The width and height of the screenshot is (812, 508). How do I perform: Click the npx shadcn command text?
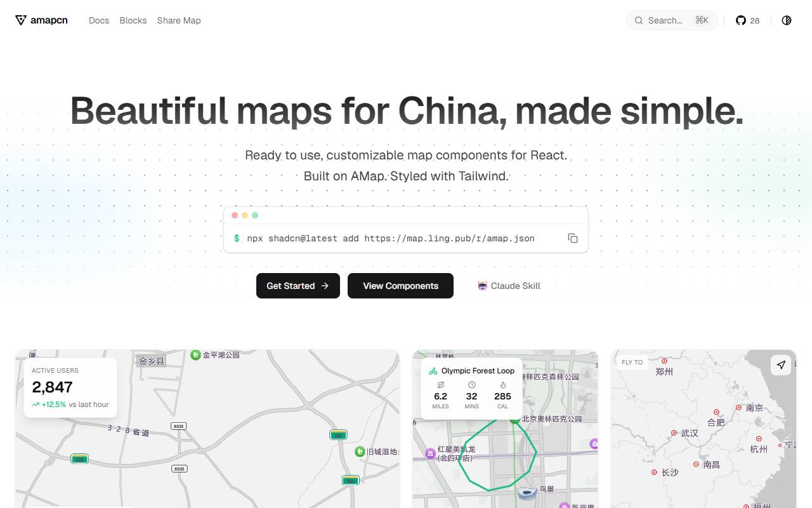(x=391, y=239)
